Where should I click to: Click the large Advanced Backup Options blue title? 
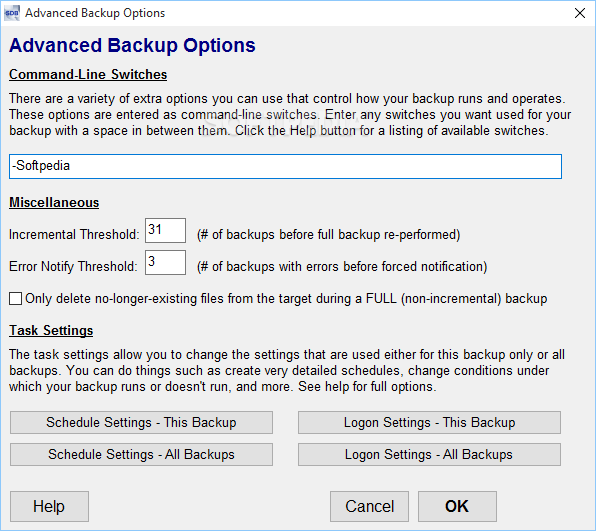pyautogui.click(x=132, y=46)
